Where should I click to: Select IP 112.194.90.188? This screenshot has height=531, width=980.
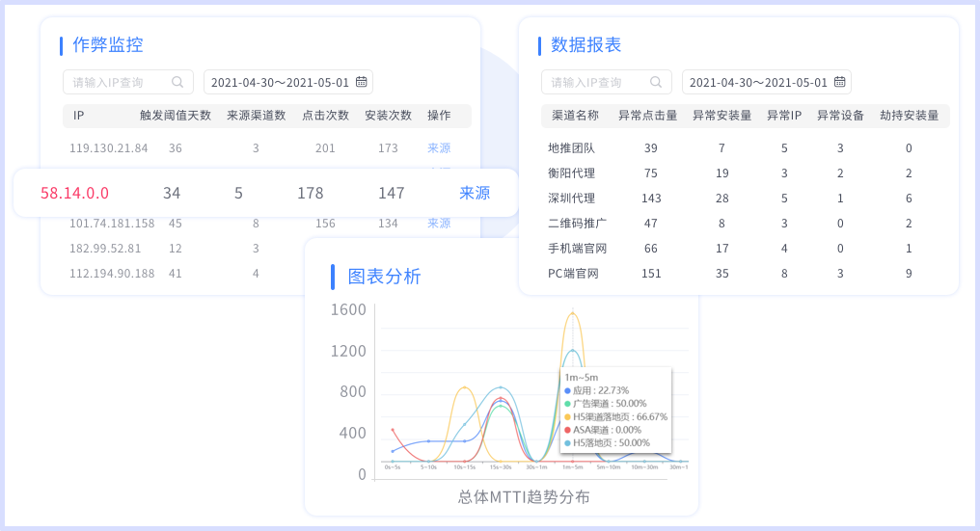pos(112,273)
